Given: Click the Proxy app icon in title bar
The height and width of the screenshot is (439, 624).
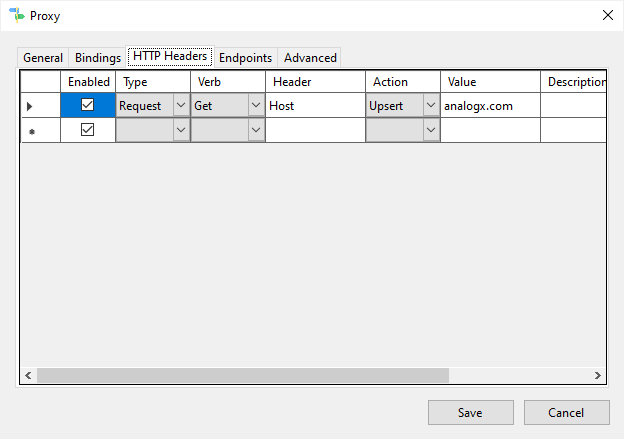Looking at the screenshot, I should (17, 15).
